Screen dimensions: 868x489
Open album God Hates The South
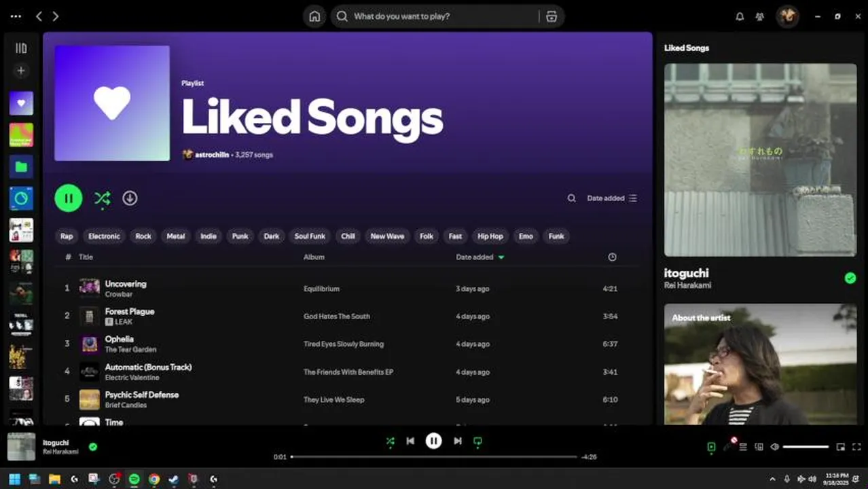[337, 316]
